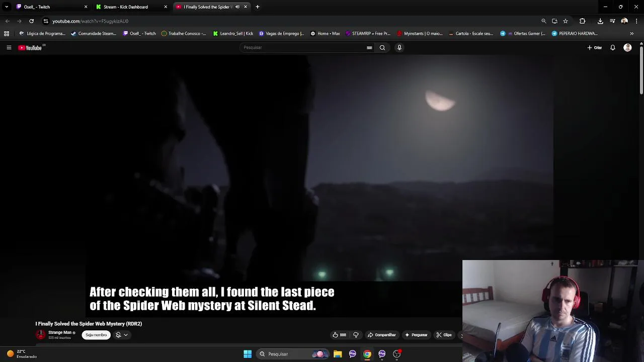Open the Vagas de Emprego bookmark
This screenshot has height=362, width=644.
(282, 34)
